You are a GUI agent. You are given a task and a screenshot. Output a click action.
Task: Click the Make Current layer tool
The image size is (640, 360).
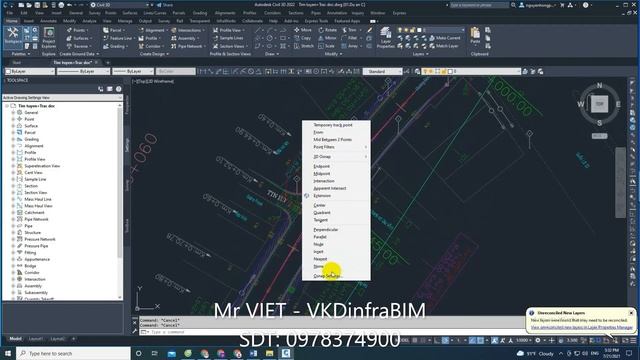444,38
